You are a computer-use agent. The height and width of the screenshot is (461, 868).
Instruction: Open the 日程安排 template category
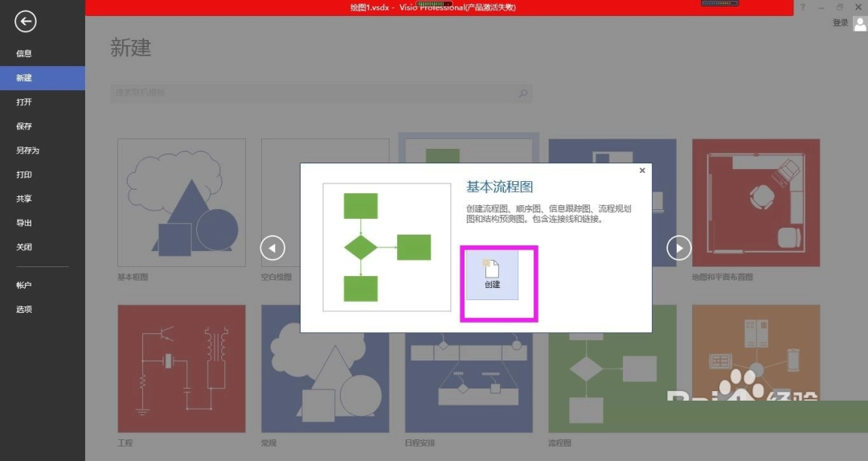[469, 382]
